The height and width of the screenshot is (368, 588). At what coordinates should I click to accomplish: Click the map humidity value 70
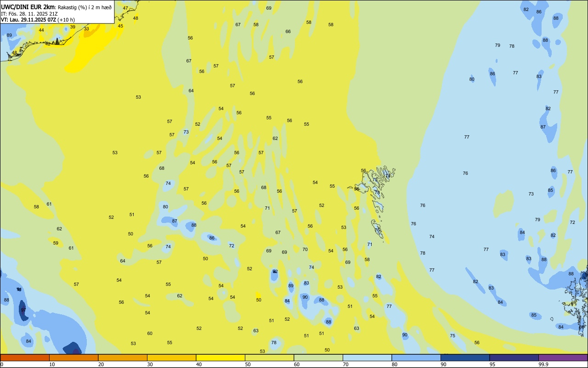coord(305,250)
